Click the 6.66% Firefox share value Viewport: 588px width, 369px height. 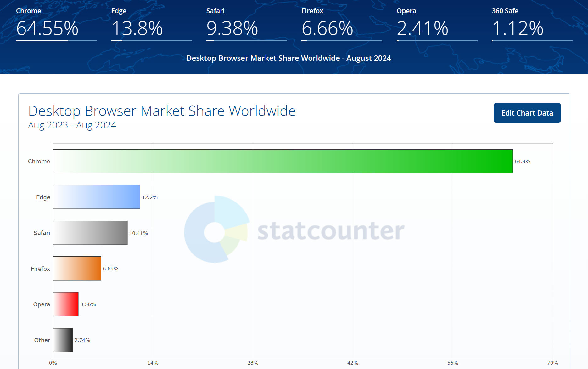327,28
